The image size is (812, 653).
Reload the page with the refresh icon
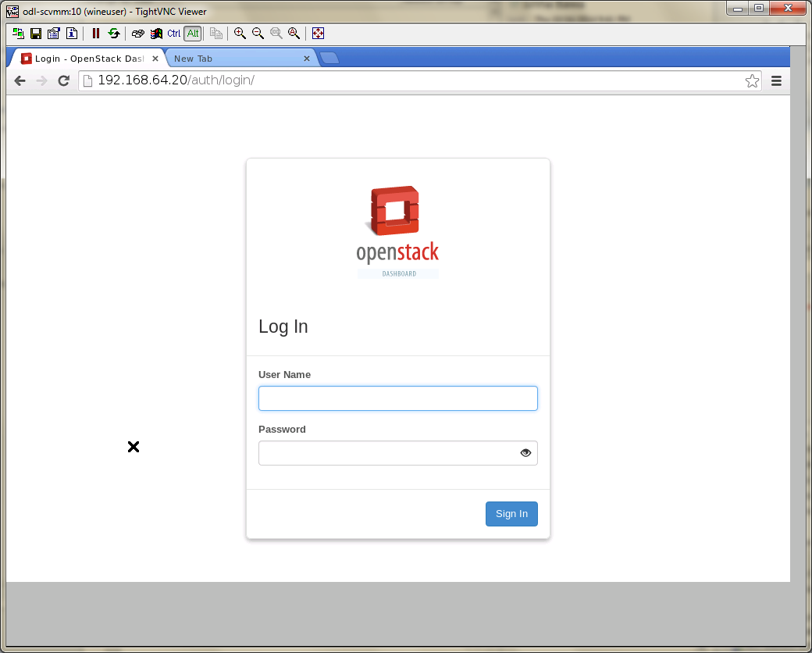coord(64,81)
